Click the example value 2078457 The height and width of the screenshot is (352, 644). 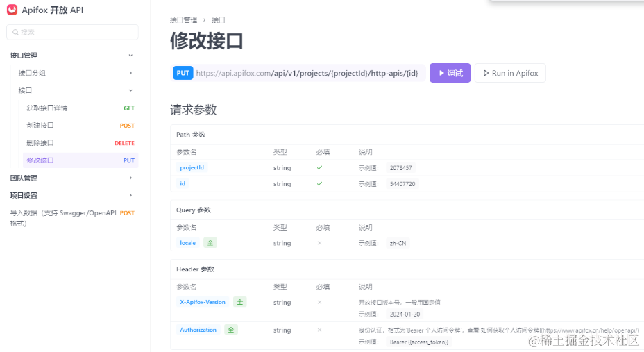click(x=401, y=168)
